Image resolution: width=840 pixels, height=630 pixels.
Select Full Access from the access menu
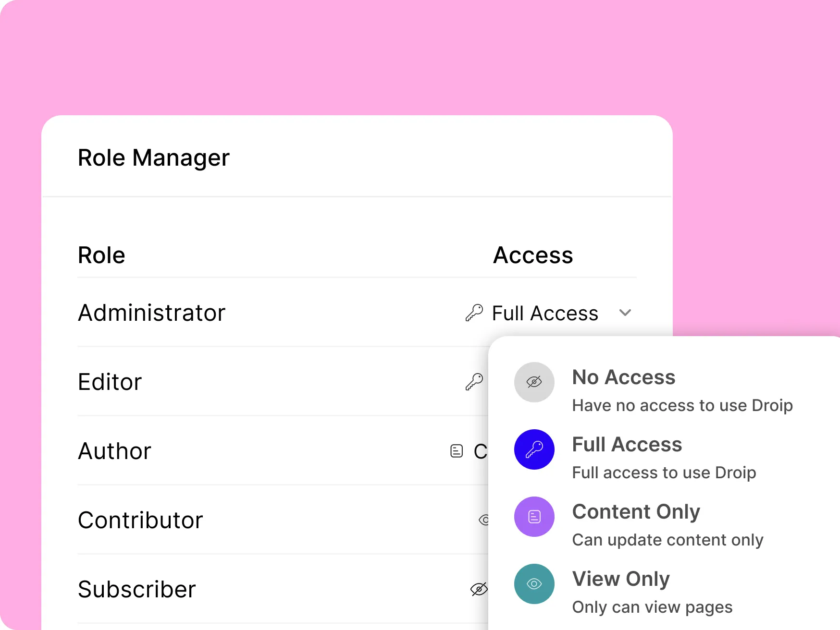627,445
